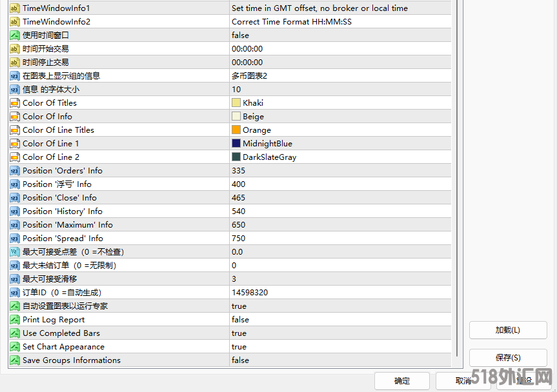Viewport: 557px width, 392px height.
Task: Click the string icon beside TimeWindowInfo1
Action: pyautogui.click(x=15, y=8)
